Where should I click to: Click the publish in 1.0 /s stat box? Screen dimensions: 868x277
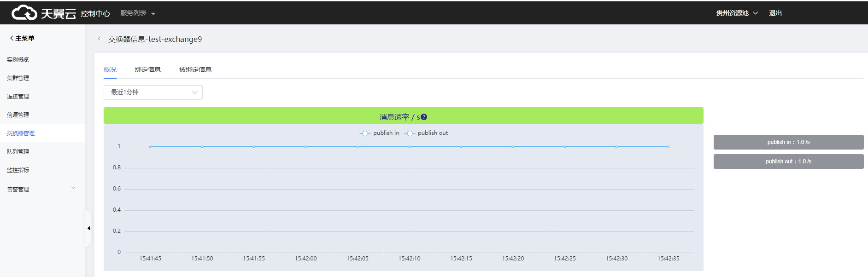coord(788,142)
